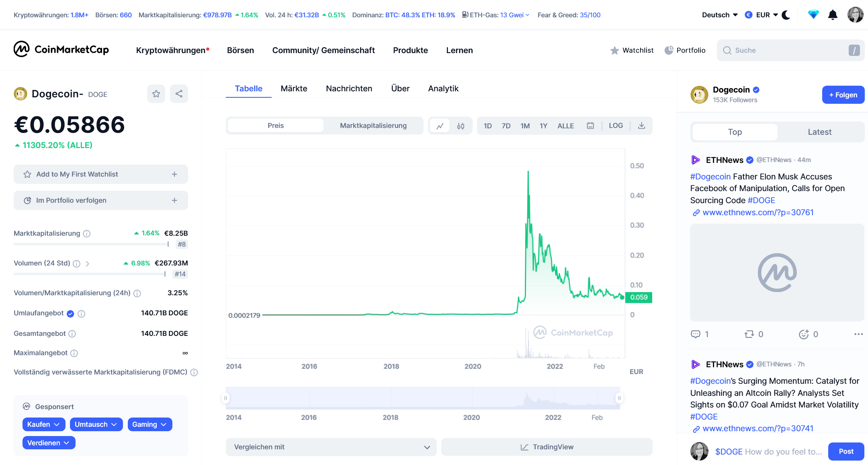Set chart range to 7D

pos(506,126)
